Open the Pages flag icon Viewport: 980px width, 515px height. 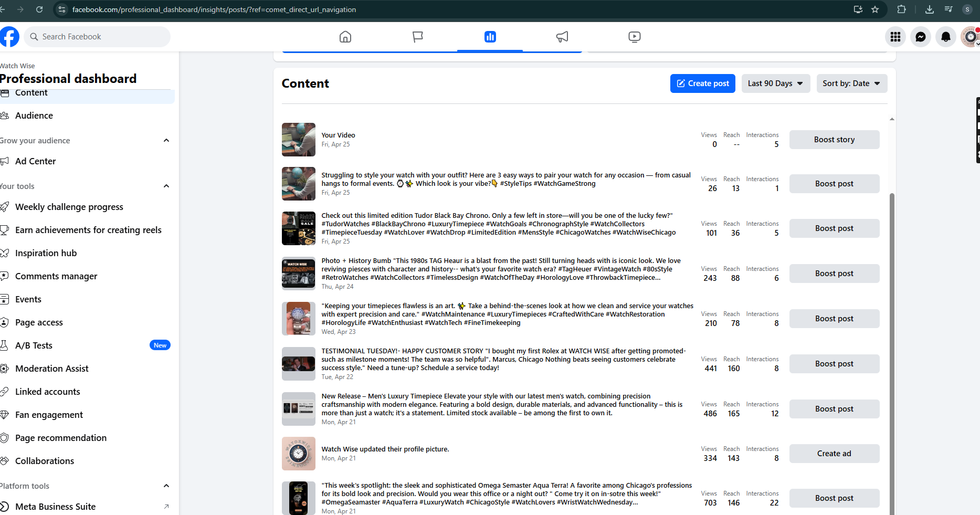[418, 37]
